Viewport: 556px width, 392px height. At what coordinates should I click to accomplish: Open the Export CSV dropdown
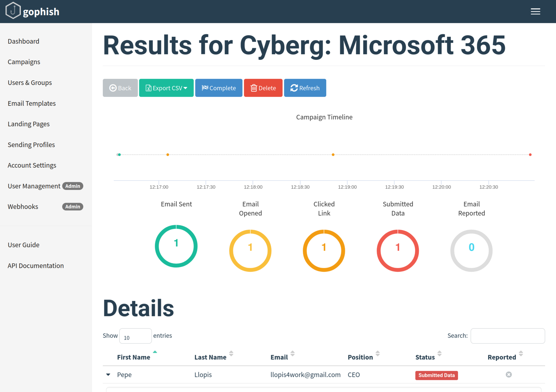click(x=166, y=88)
